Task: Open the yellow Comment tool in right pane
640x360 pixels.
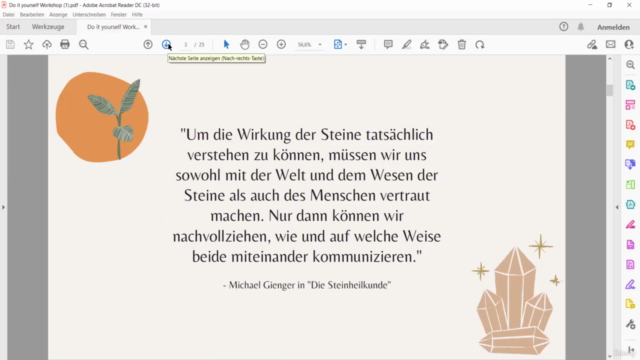Action: (x=630, y=144)
